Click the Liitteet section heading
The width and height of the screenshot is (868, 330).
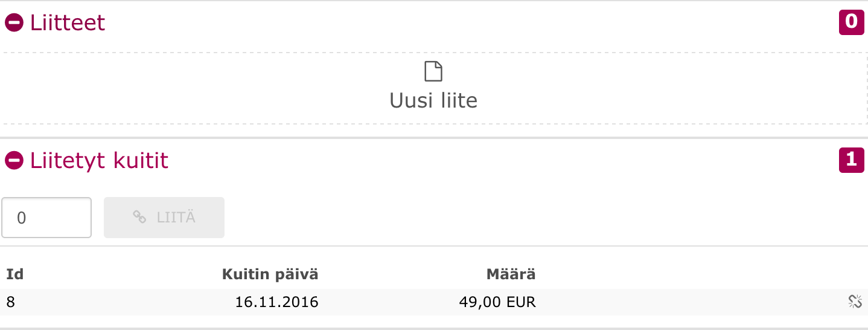pos(68,23)
